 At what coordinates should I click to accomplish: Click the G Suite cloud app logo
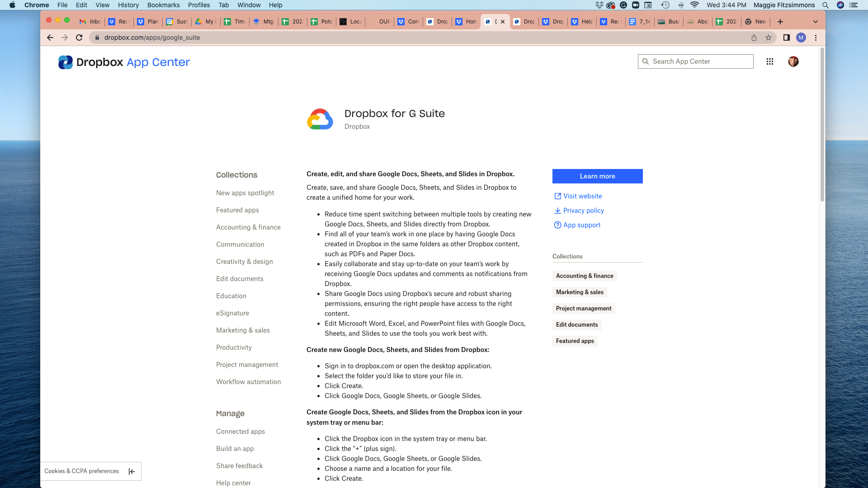320,119
